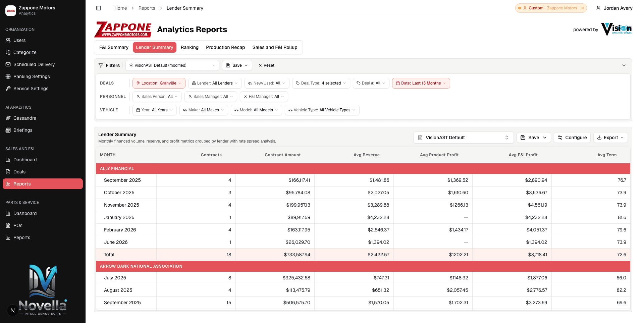
Task: Collapse the filters panel chevron
Action: click(624, 65)
